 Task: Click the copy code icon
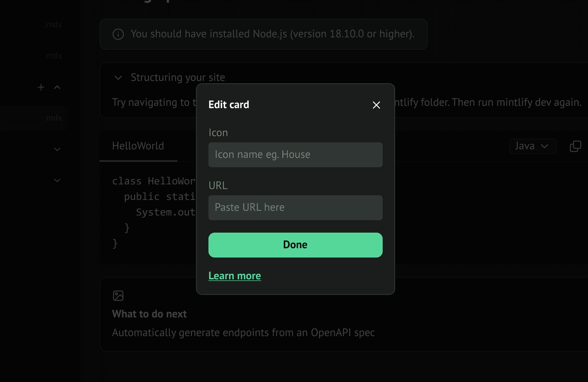click(575, 146)
